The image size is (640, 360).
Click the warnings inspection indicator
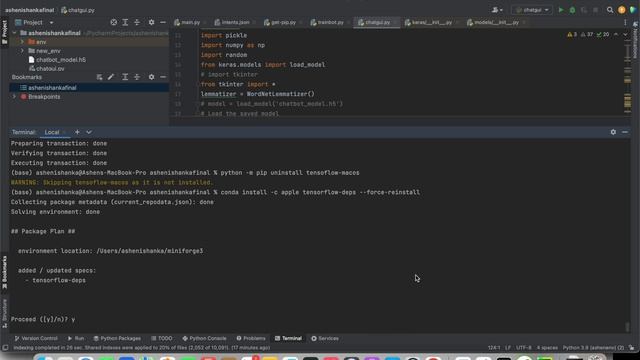point(572,34)
